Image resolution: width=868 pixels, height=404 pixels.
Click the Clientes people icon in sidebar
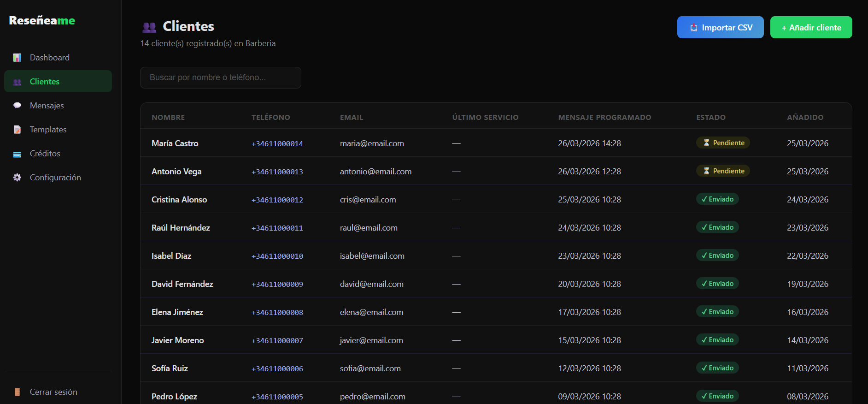(x=17, y=82)
